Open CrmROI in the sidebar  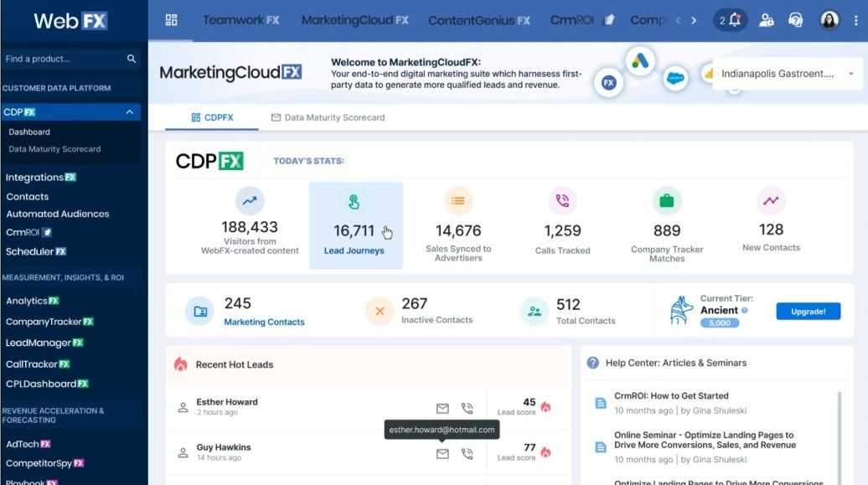click(28, 232)
